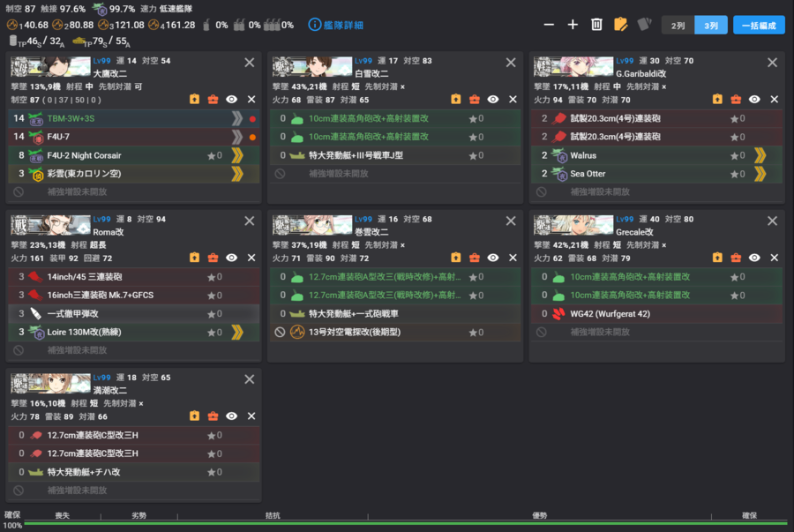The width and height of the screenshot is (794, 532).
Task: Toggle the eye icon on 満潮改二
Action: click(233, 415)
